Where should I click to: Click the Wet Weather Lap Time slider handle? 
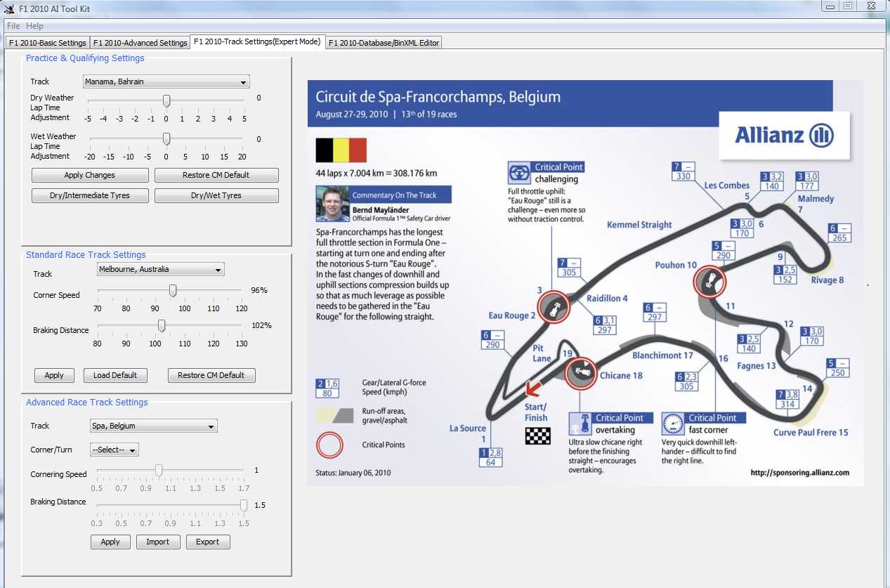click(166, 138)
